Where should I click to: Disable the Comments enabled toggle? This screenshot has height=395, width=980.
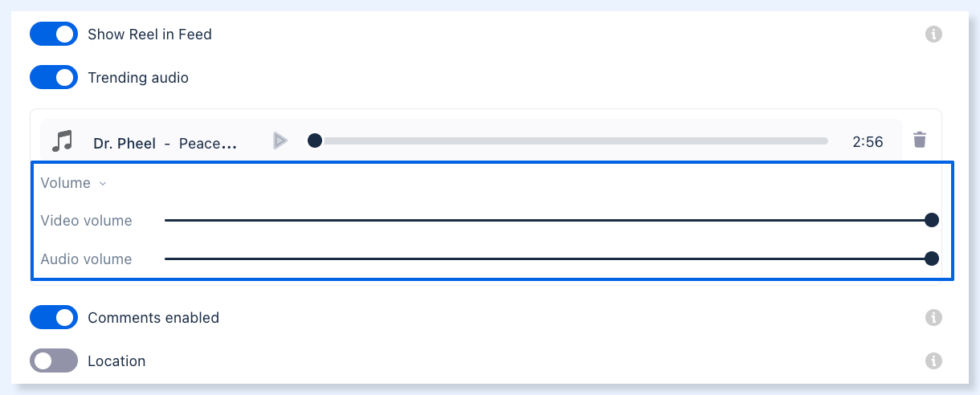(54, 317)
